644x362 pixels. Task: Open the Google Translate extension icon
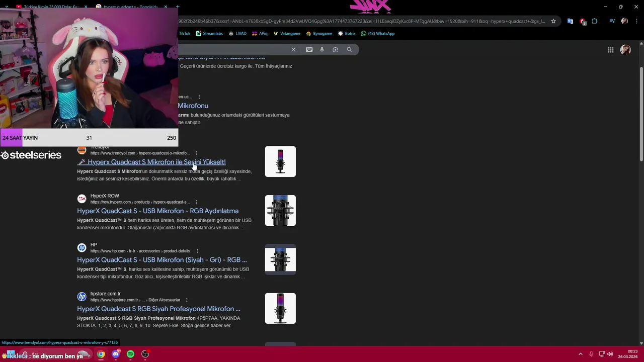click(x=570, y=21)
